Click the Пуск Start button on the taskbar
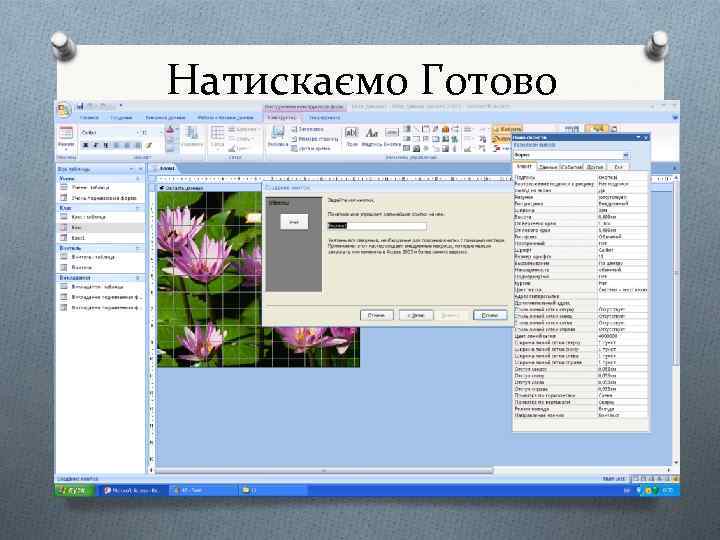 tap(75, 490)
